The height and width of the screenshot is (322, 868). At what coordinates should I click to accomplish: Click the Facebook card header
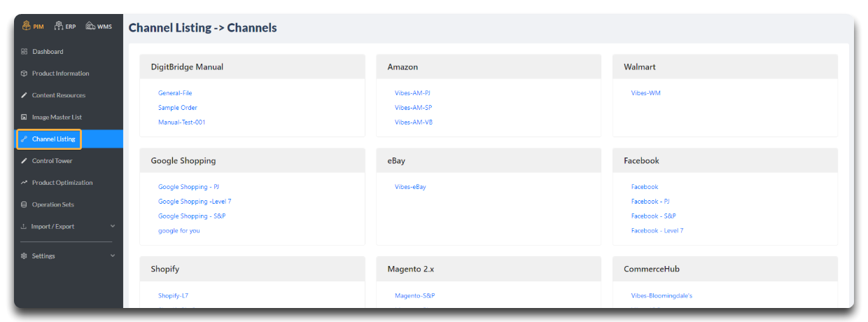(x=725, y=160)
